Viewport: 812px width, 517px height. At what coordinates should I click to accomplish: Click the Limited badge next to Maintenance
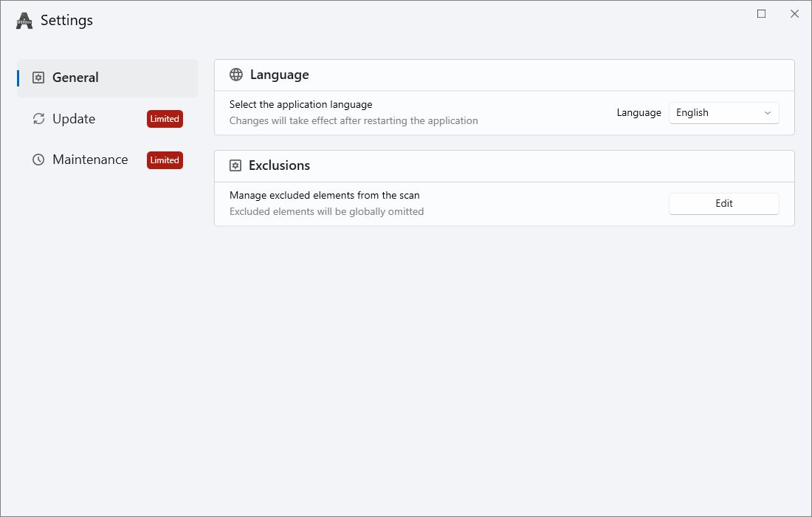tap(165, 160)
